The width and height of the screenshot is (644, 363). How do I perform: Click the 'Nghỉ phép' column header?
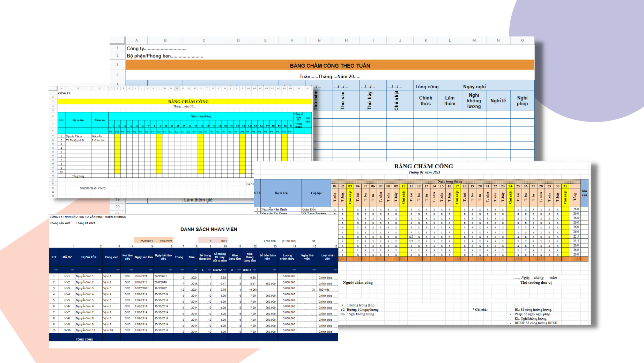click(522, 101)
